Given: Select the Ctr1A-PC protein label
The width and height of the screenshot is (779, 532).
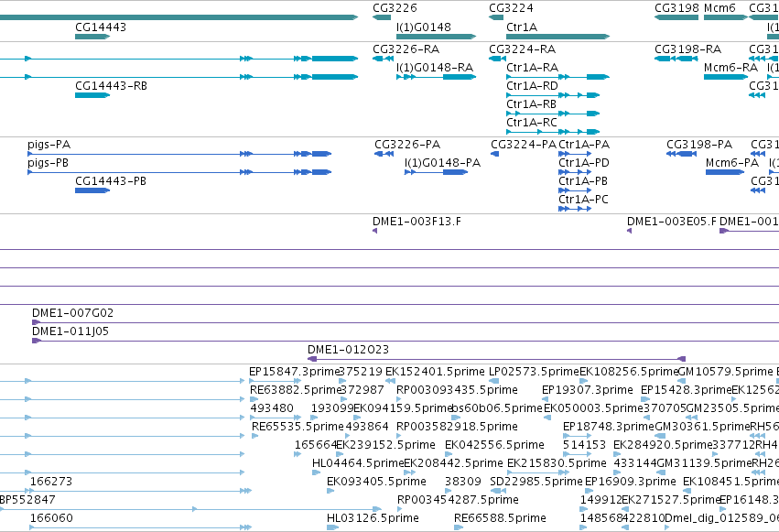Looking at the screenshot, I should point(583,200).
